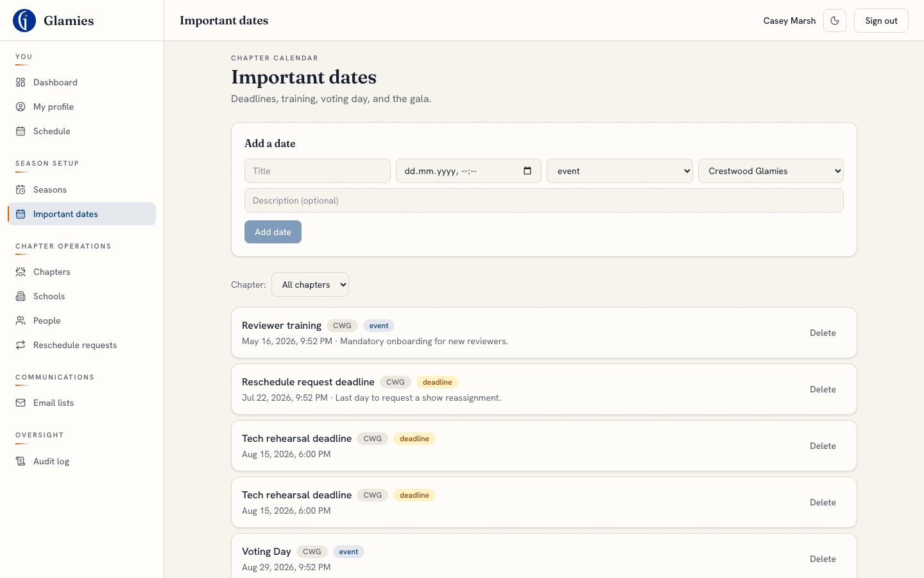Open the date picker calendar icon
The image size is (924, 578).
click(527, 171)
